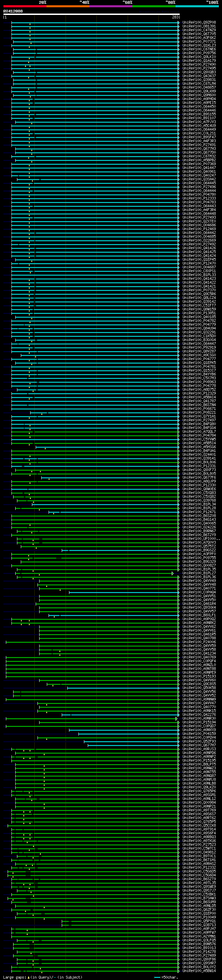Select hit UniRef100_P27497
Viewport: 222px width, 980px height.
199,420
